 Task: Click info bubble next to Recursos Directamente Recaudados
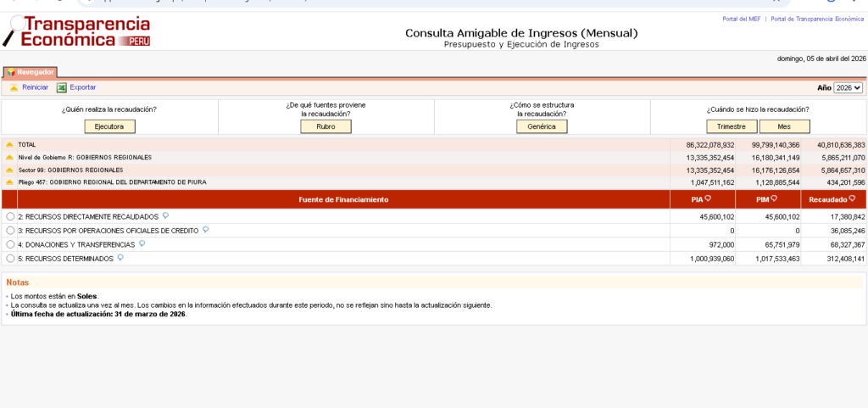pyautogui.click(x=165, y=216)
